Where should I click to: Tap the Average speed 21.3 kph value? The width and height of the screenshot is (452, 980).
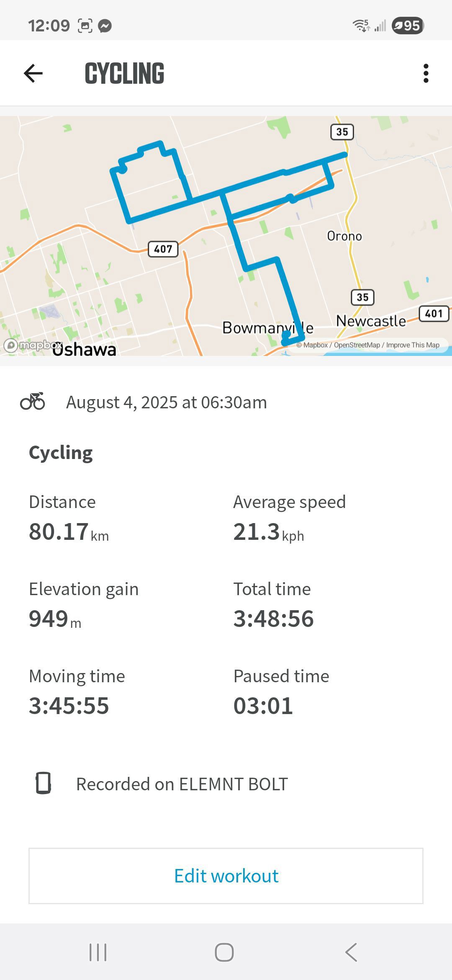269,532
